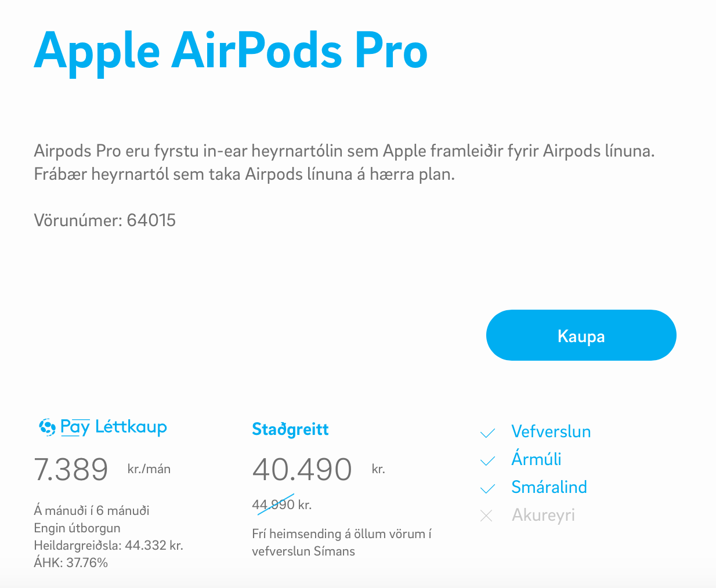Screen dimensions: 716x588
Task: Click the checkmark next to Vefverslun
Action: pos(487,433)
